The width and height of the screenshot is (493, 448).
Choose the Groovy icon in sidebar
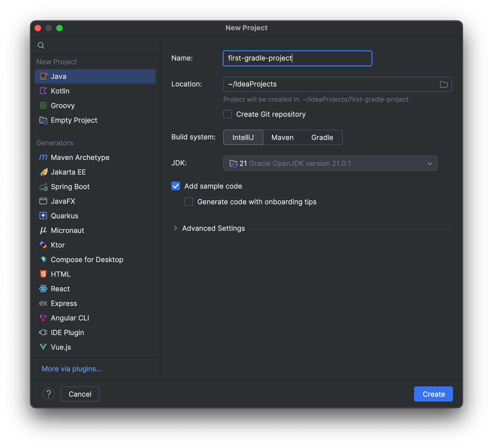(43, 106)
